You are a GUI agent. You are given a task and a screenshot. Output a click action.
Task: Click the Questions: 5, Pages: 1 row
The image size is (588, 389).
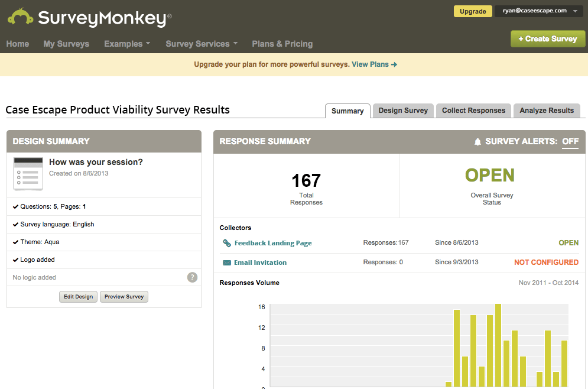[104, 207]
